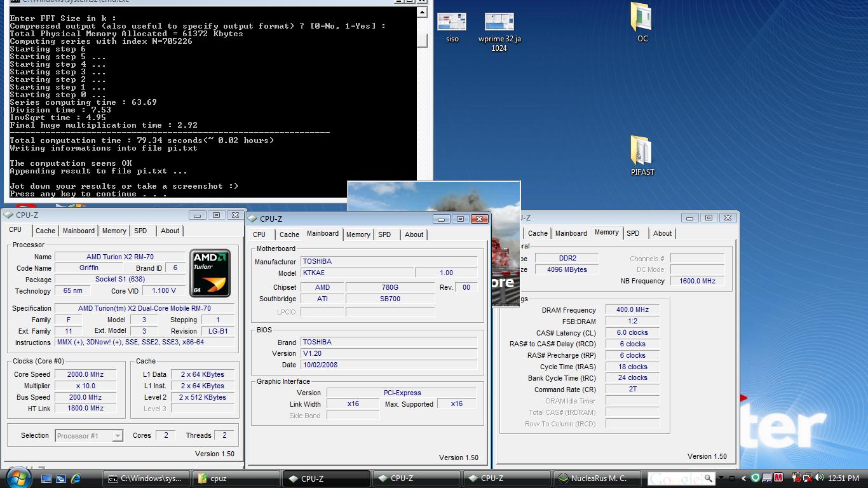
Task: Launch Internet Explorer from quick launch
Action: pyautogui.click(x=76, y=478)
